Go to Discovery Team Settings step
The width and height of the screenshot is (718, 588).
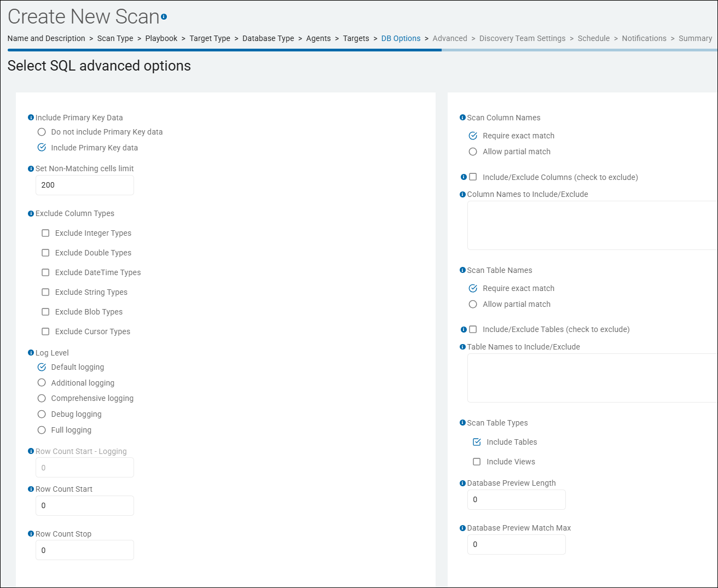point(523,38)
